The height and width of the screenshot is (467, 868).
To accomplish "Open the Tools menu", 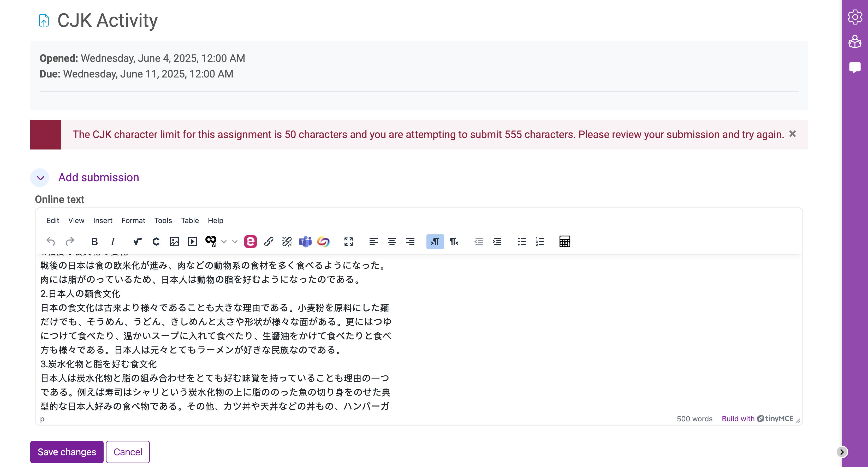I will tap(163, 220).
